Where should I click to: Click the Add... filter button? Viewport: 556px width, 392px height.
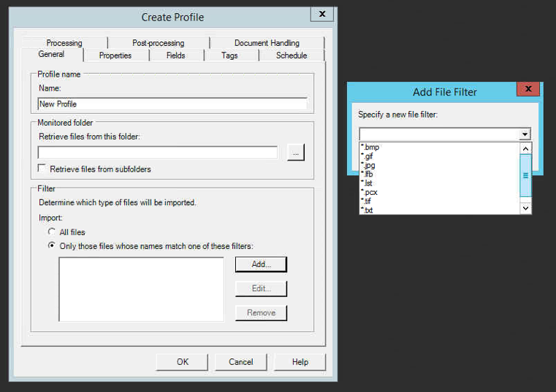click(261, 264)
